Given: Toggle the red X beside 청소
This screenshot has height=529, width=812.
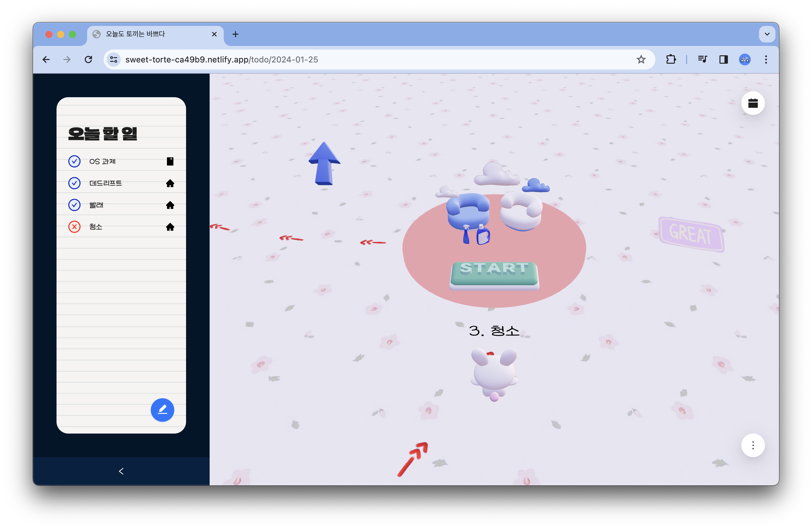Looking at the screenshot, I should click(x=74, y=227).
